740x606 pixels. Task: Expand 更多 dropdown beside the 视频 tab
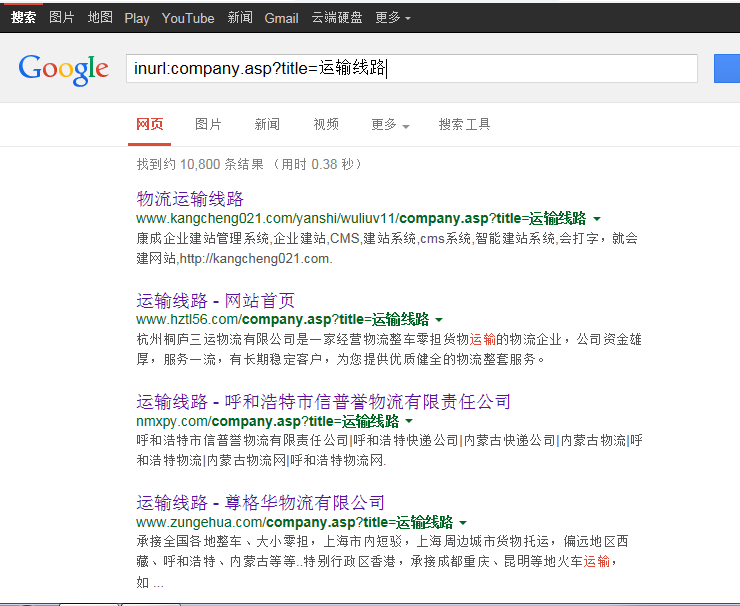pyautogui.click(x=390, y=125)
